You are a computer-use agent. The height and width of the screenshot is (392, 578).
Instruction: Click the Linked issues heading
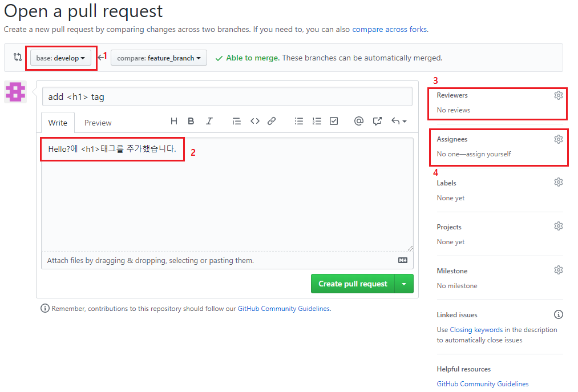457,315
